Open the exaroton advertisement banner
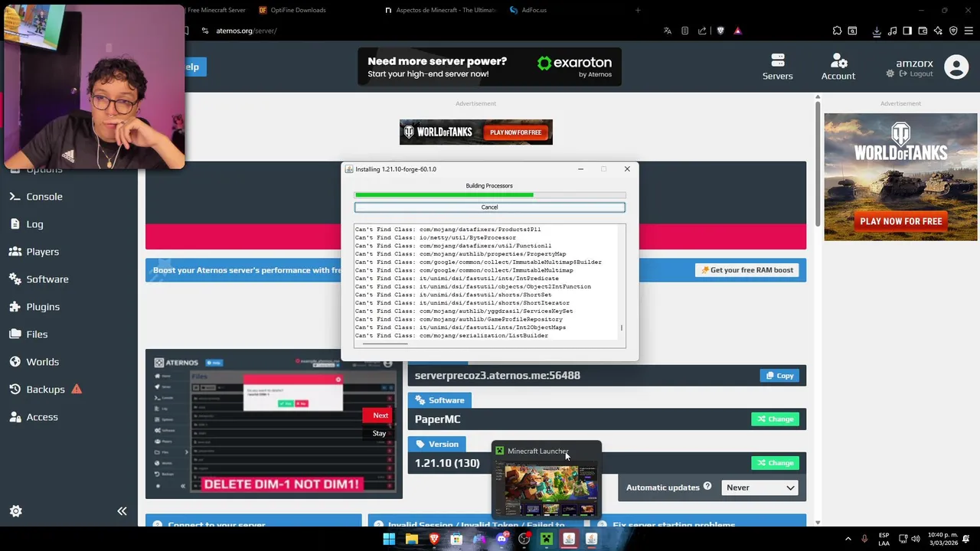Image resolution: width=980 pixels, height=551 pixels. [x=490, y=67]
